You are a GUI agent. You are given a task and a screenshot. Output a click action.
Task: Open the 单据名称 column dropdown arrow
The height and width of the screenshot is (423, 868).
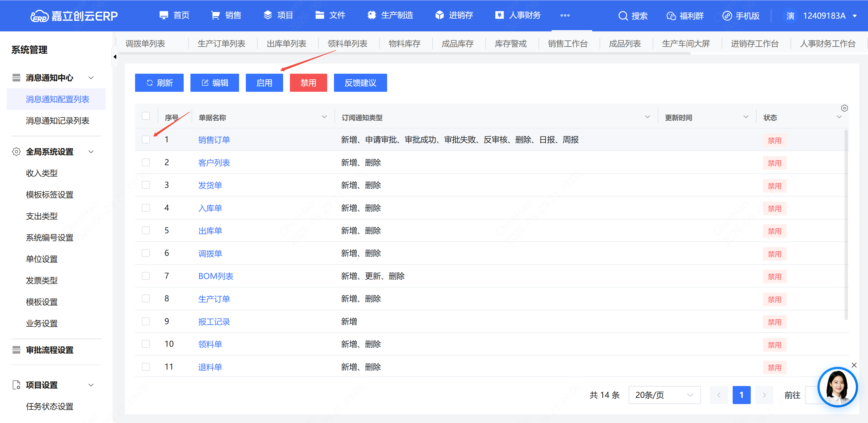tap(324, 117)
